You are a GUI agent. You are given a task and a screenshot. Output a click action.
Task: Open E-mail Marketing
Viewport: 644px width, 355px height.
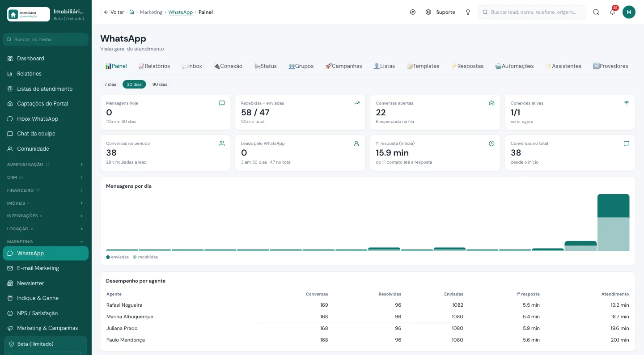click(46, 268)
